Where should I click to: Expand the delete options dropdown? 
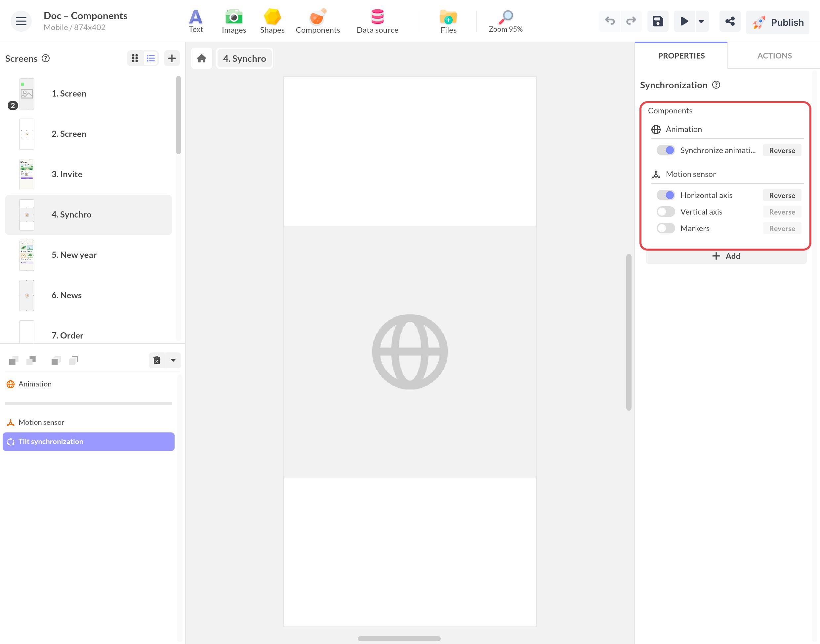174,360
